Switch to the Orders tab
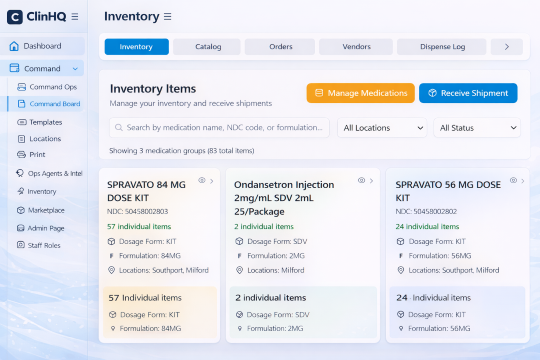Viewport: 540px width, 360px height. 280,47
